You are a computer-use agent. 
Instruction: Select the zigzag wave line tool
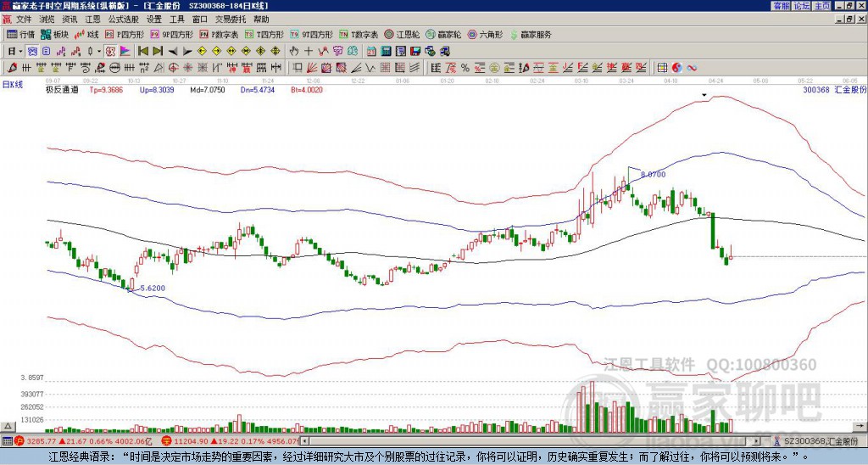point(370,68)
